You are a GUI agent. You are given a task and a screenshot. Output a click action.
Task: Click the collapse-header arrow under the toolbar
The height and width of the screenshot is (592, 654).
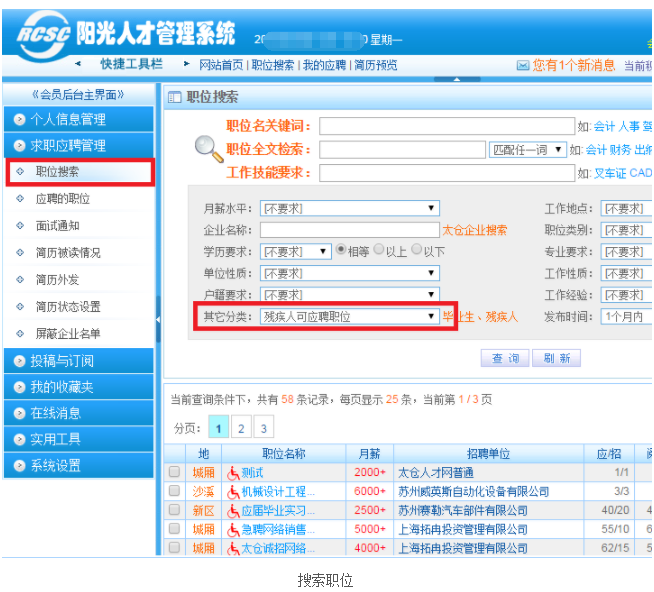(457, 79)
